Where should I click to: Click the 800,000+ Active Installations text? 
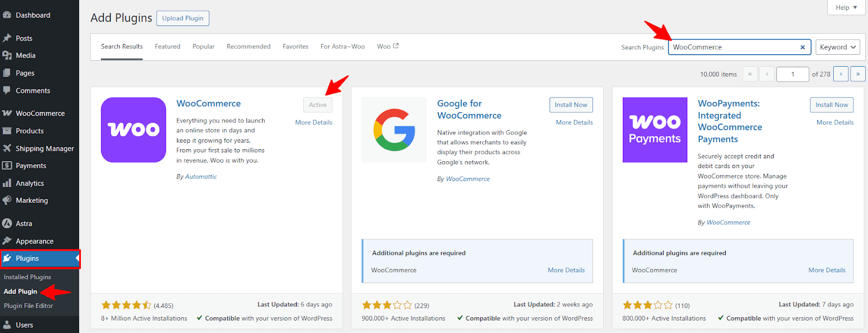(664, 318)
